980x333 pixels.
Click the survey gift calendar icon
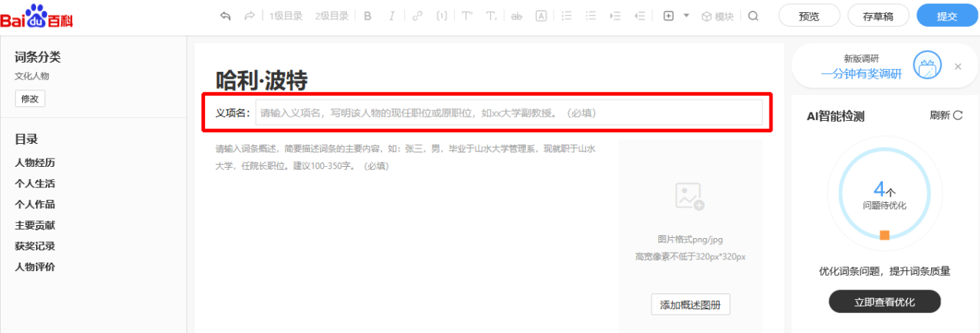tap(926, 67)
